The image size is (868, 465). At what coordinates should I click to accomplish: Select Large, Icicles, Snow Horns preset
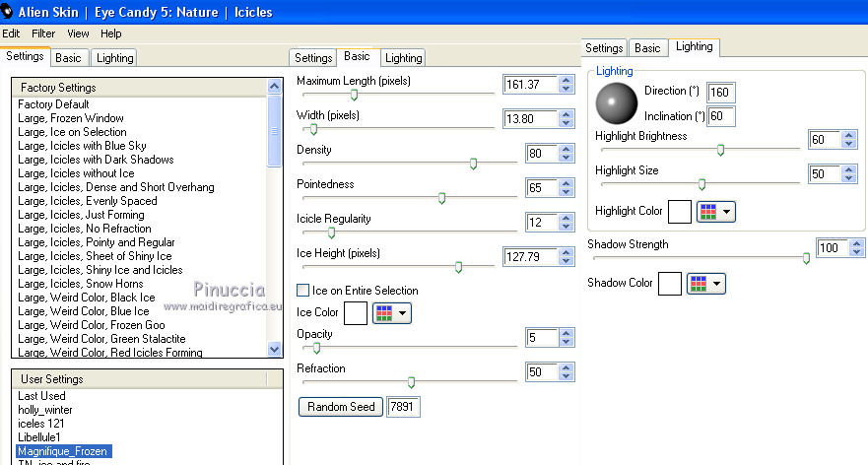[80, 284]
